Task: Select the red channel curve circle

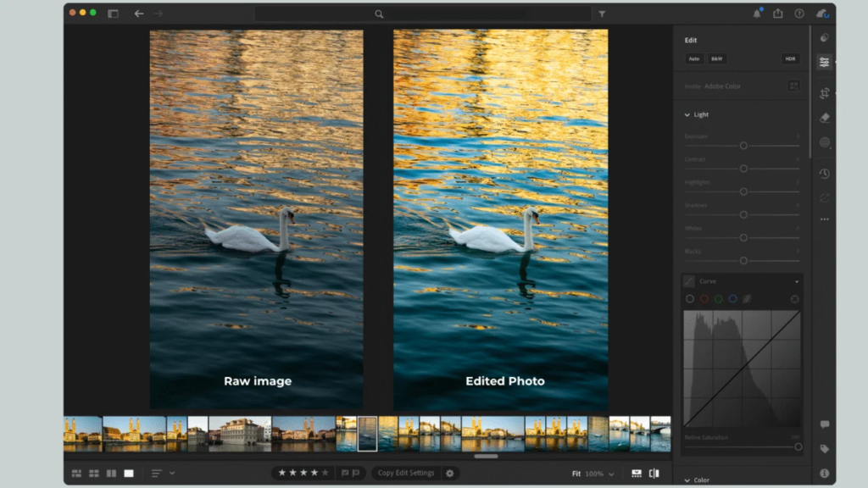Action: (x=704, y=299)
